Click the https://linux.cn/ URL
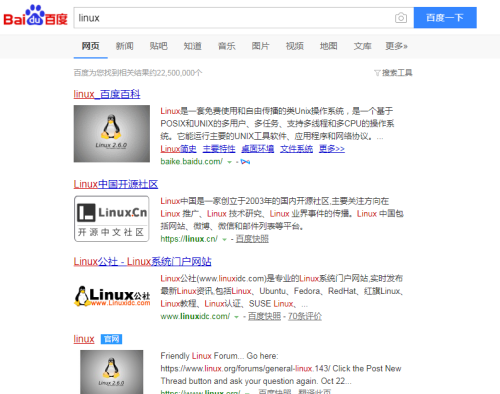The image size is (500, 394). (x=189, y=239)
